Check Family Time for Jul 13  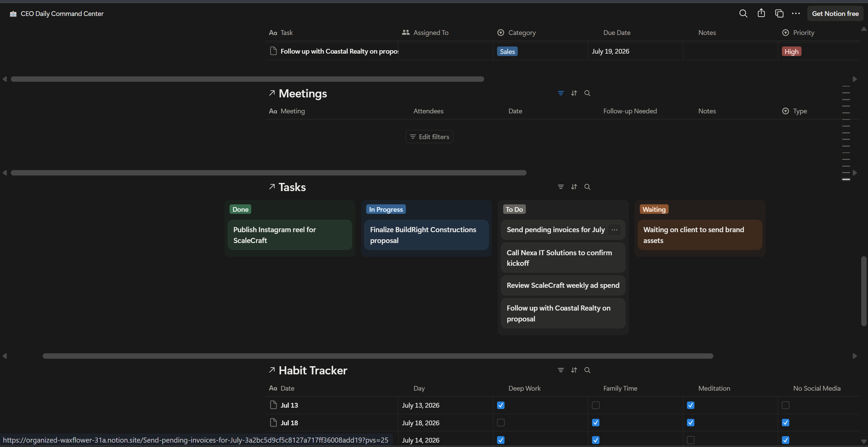595,405
